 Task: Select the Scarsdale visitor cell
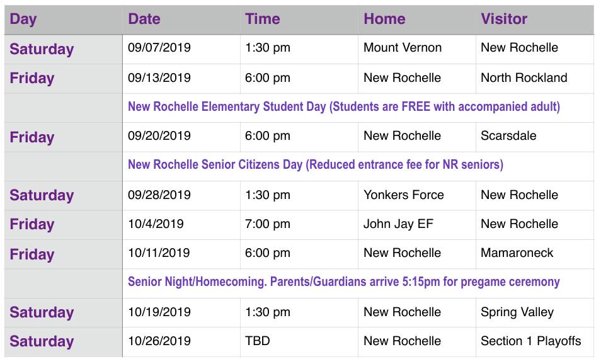[535, 137]
